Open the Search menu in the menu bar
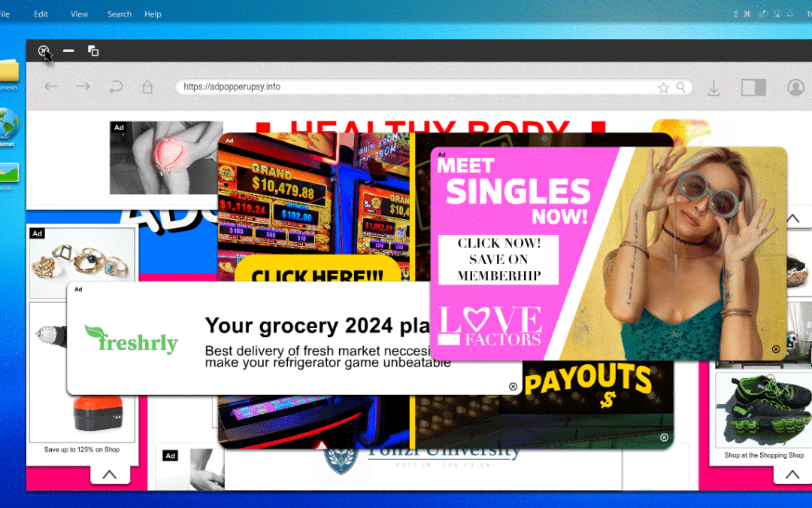Image resolution: width=812 pixels, height=508 pixels. tap(120, 14)
